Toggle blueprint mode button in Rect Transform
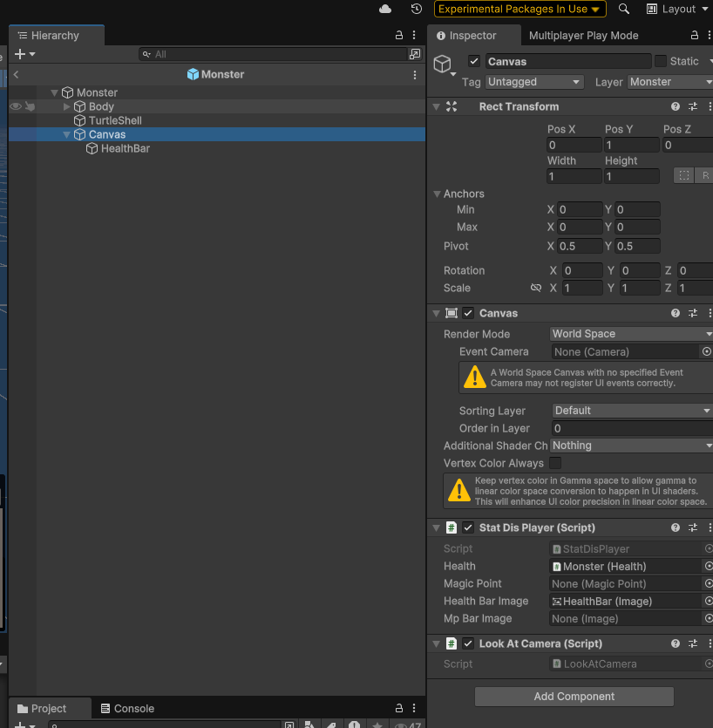713x728 pixels. (x=683, y=175)
